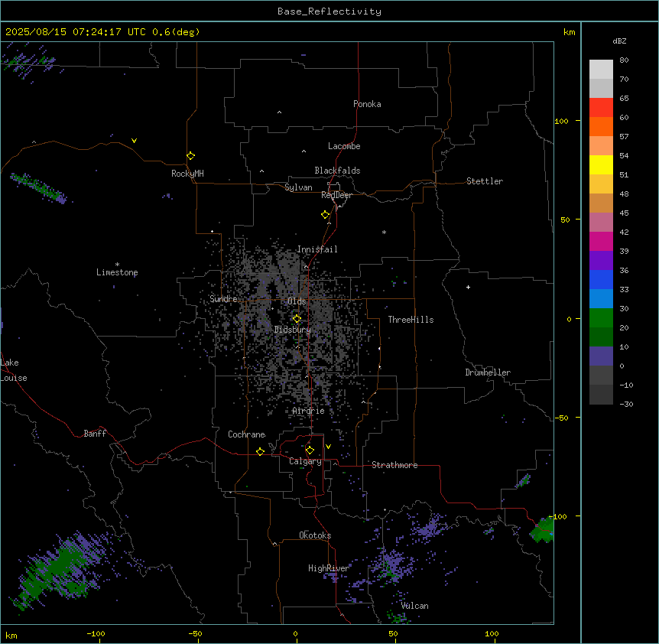The width and height of the screenshot is (659, 644).
Task: Pick the purple 39-36 dBZ color swatch
Action: 601,261
